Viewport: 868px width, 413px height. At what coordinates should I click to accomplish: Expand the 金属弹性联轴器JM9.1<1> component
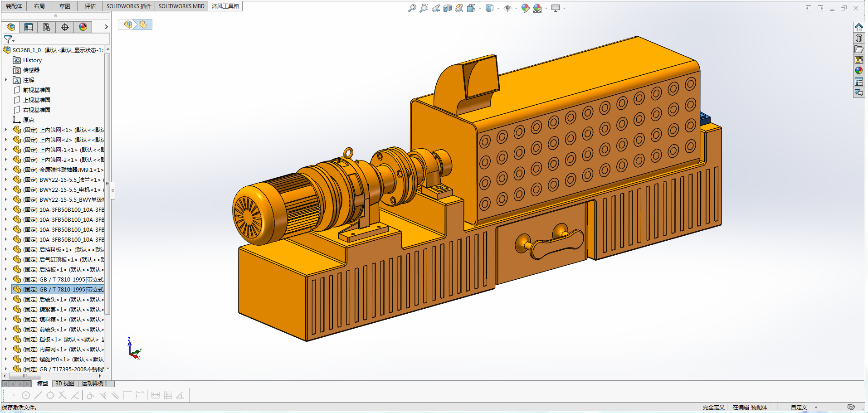point(6,170)
